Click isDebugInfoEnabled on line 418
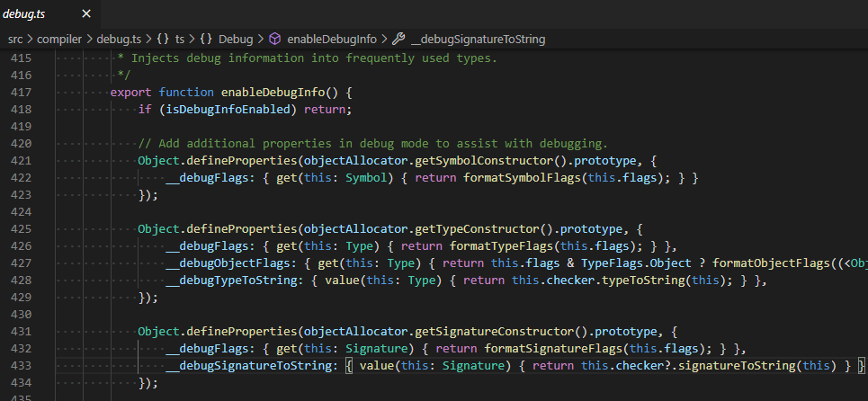Image resolution: width=868 pixels, height=401 pixels. coord(228,110)
